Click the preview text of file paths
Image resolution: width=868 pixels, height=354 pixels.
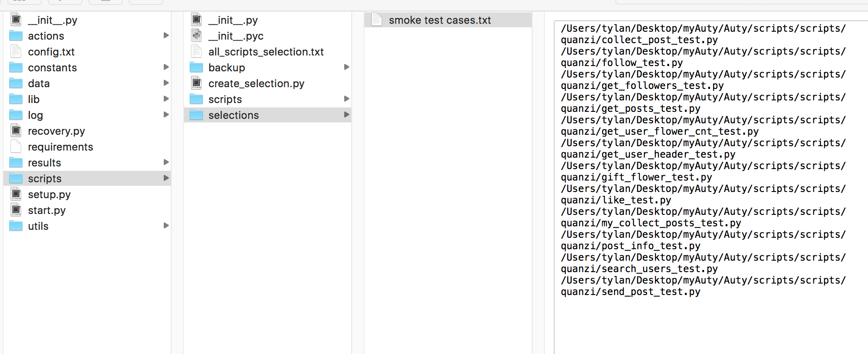pos(703,159)
